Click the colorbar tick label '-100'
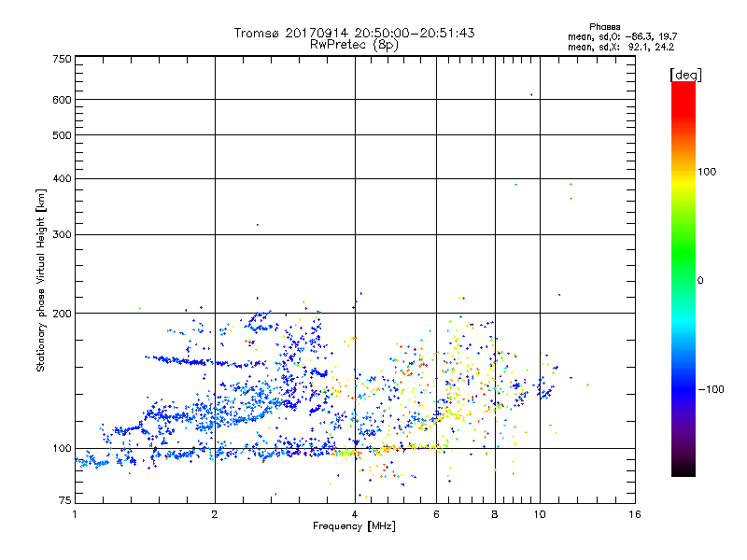The image size is (747, 560). pos(711,389)
